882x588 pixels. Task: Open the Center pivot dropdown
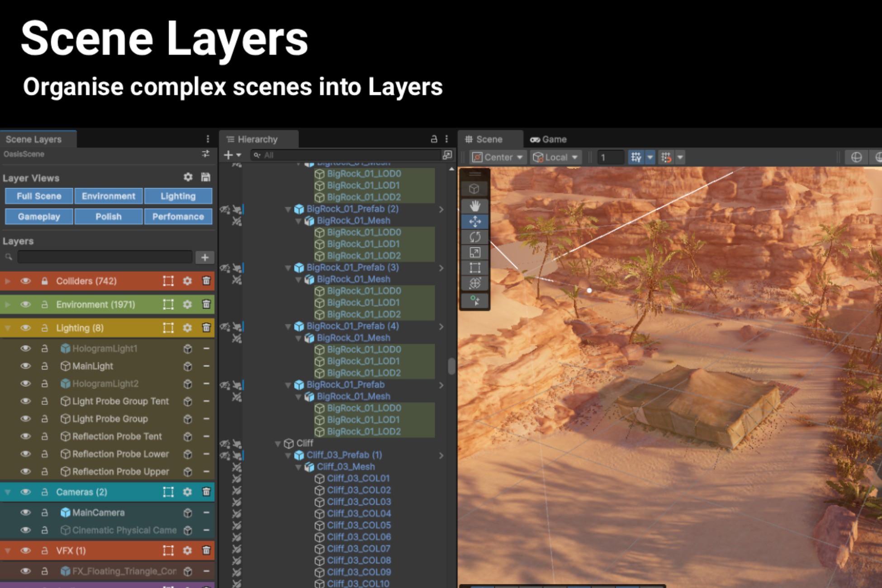(498, 157)
